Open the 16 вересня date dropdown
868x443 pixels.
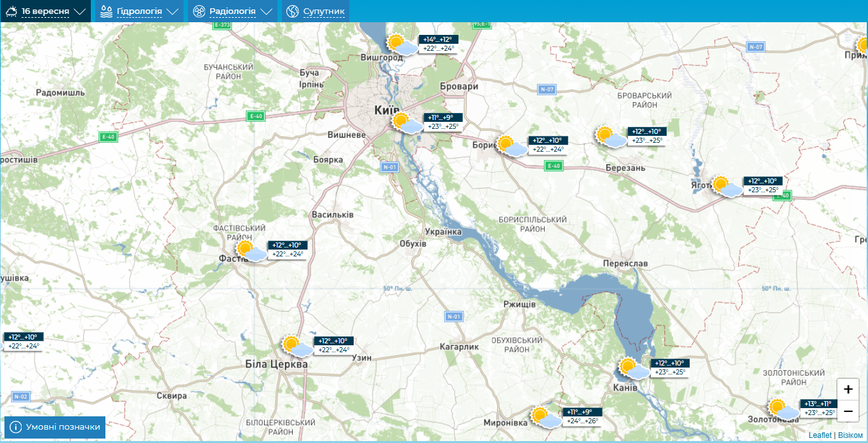(x=46, y=11)
